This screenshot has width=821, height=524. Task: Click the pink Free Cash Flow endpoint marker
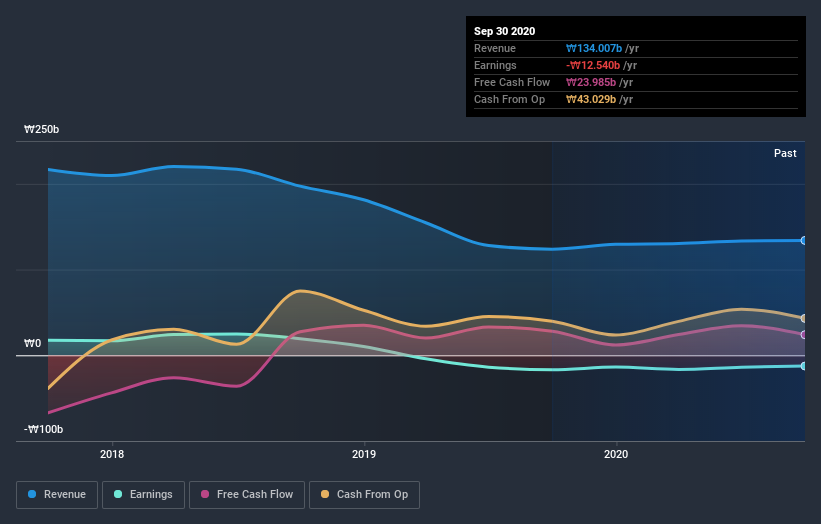point(804,335)
